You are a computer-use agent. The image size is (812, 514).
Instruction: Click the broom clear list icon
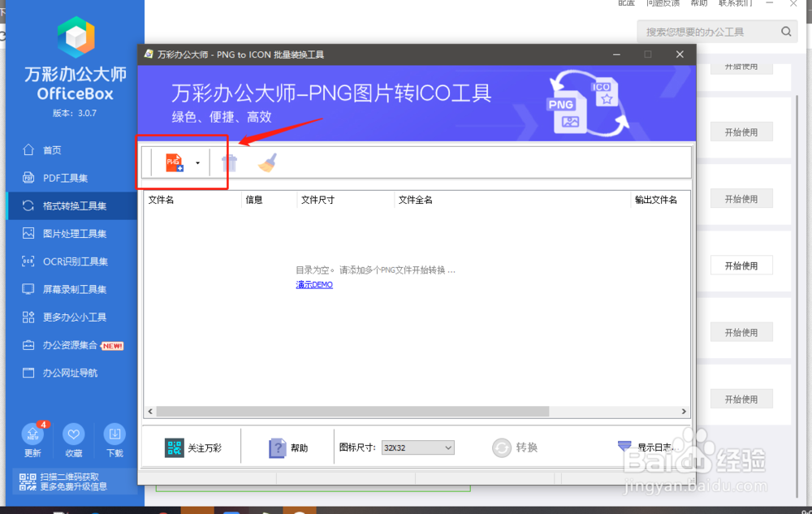[x=267, y=162]
